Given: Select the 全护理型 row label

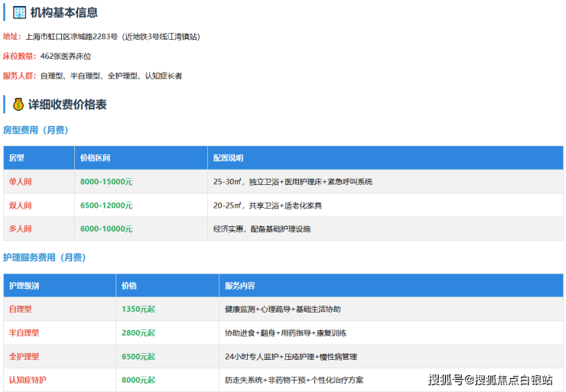Looking at the screenshot, I should pyautogui.click(x=24, y=356).
